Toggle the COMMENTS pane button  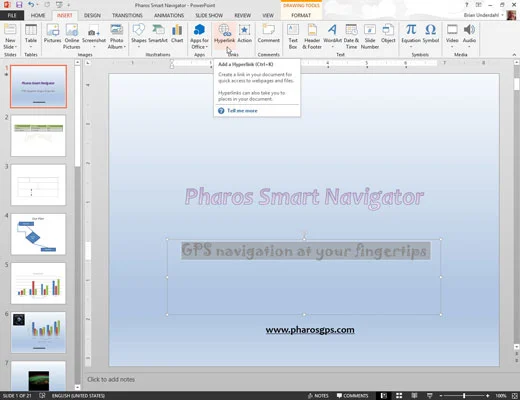click(x=352, y=396)
